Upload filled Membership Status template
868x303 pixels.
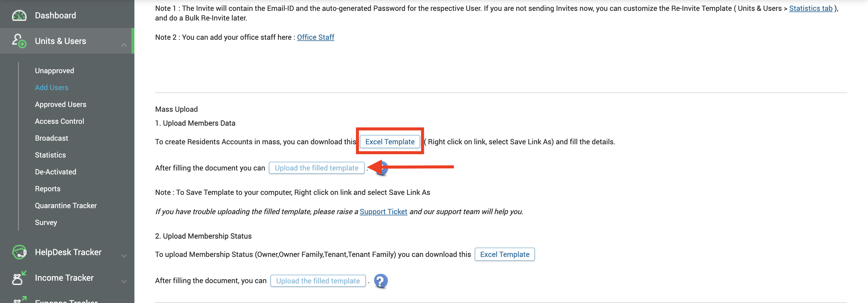(x=318, y=281)
